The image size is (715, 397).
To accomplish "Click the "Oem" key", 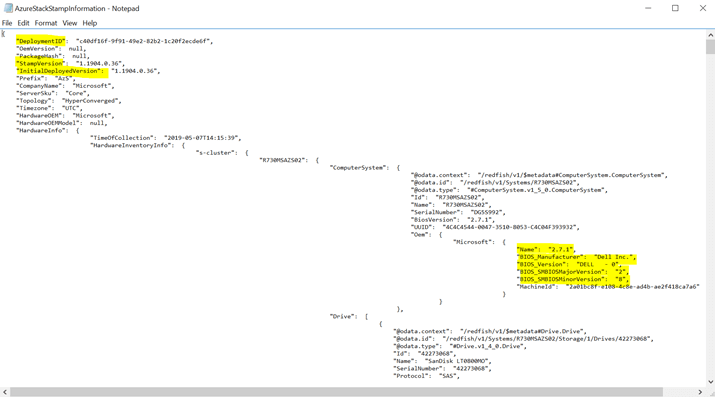I will point(421,234).
